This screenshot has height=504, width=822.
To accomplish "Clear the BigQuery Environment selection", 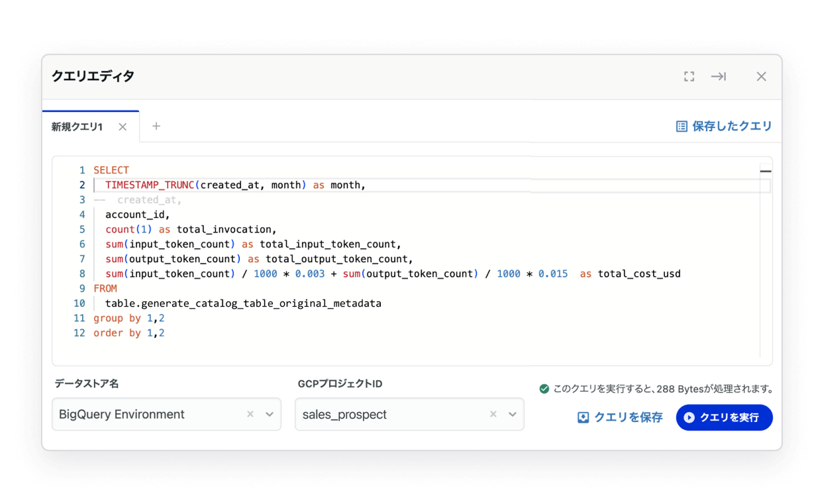I will [x=250, y=415].
